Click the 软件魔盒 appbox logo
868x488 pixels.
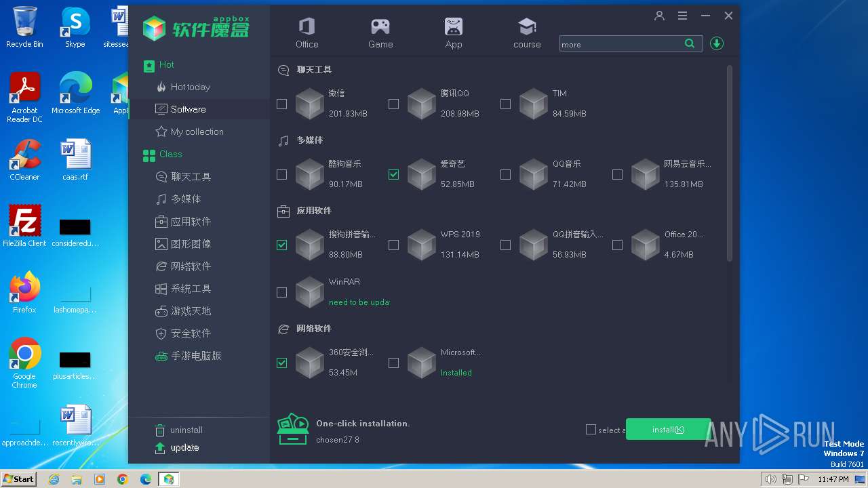click(196, 28)
